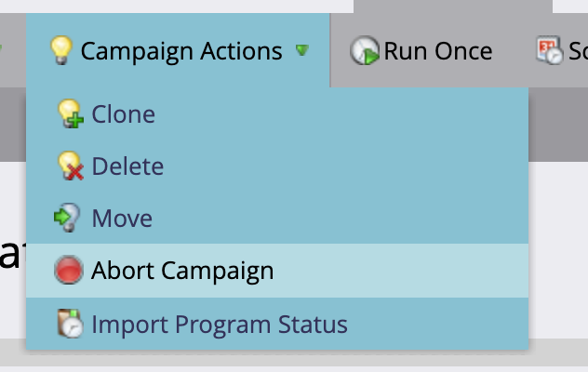588x372 pixels.
Task: Click the partially visible Schedule button
Action: point(562,50)
